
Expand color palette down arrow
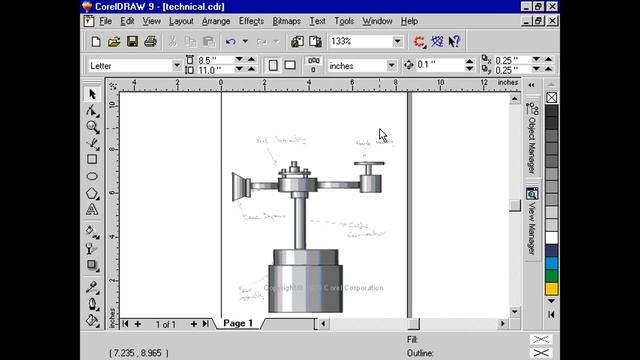551,301
